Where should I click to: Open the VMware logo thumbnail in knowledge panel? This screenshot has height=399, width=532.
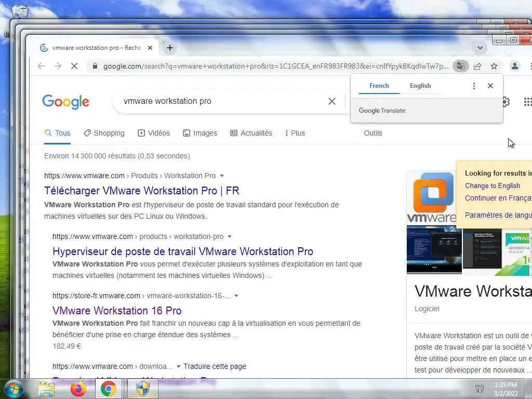432,198
